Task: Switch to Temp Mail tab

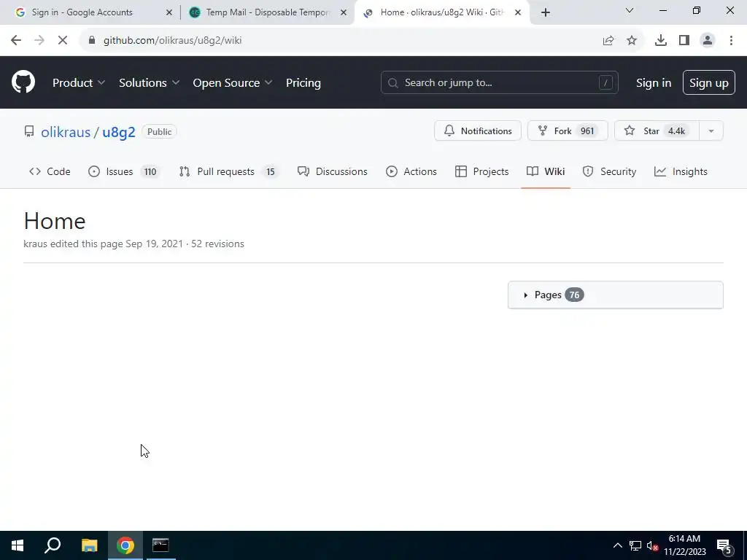Action: pyautogui.click(x=266, y=12)
